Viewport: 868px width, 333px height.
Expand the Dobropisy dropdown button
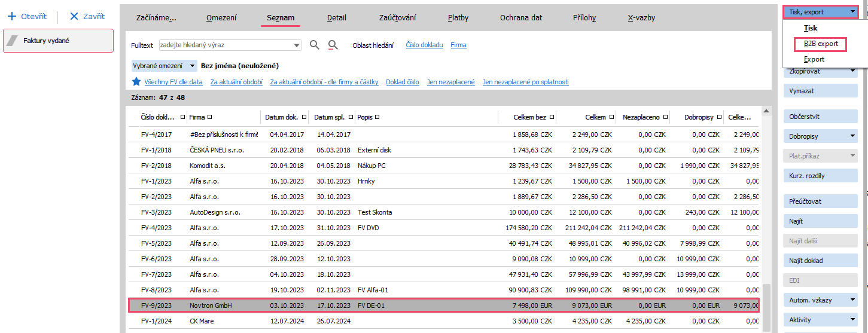(852, 136)
